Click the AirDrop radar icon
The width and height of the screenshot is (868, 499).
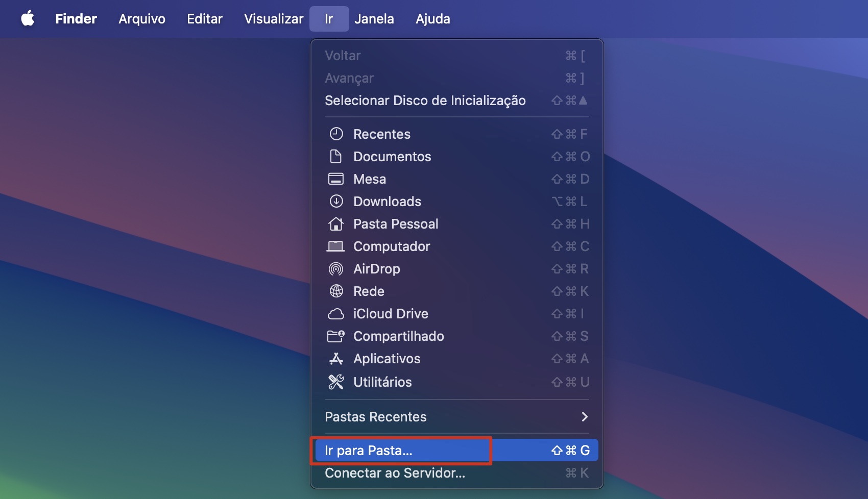pyautogui.click(x=336, y=268)
